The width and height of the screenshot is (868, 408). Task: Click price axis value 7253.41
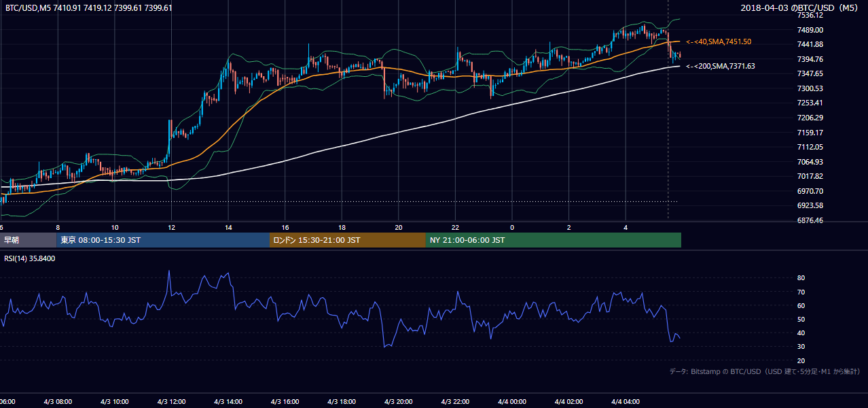click(810, 103)
